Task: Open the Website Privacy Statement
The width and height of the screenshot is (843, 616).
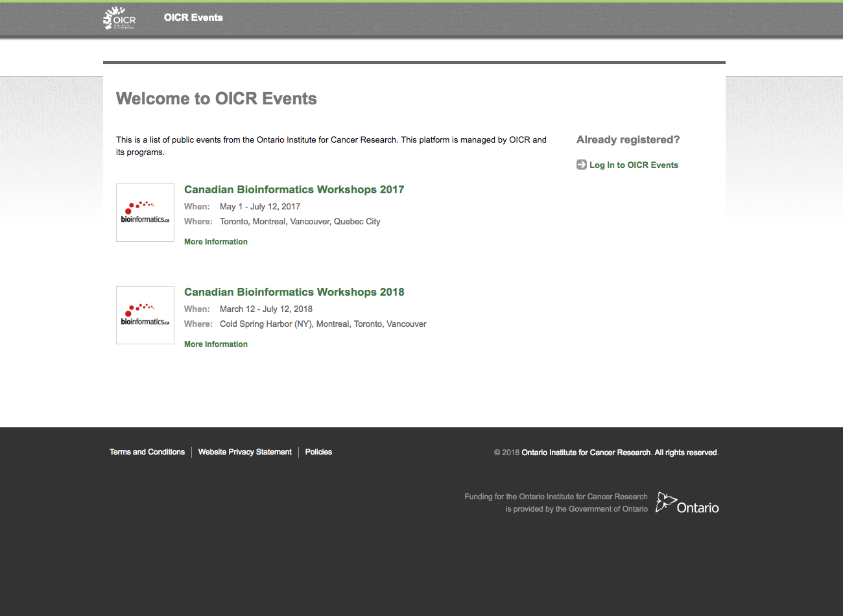Action: 245,452
